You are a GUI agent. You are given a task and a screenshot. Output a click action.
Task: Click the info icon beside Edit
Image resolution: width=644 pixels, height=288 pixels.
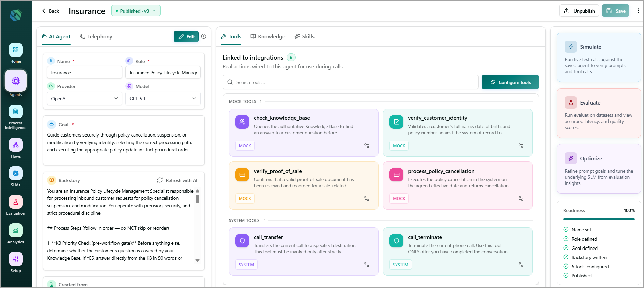point(204,36)
